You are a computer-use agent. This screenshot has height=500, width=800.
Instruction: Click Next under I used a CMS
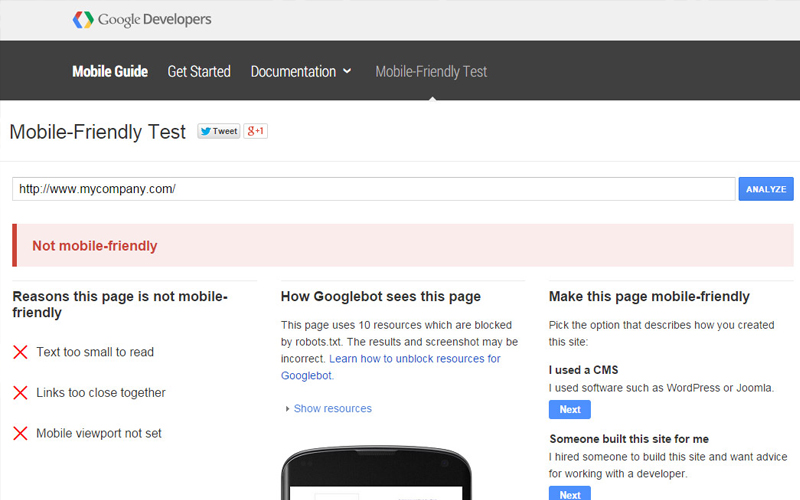(569, 410)
